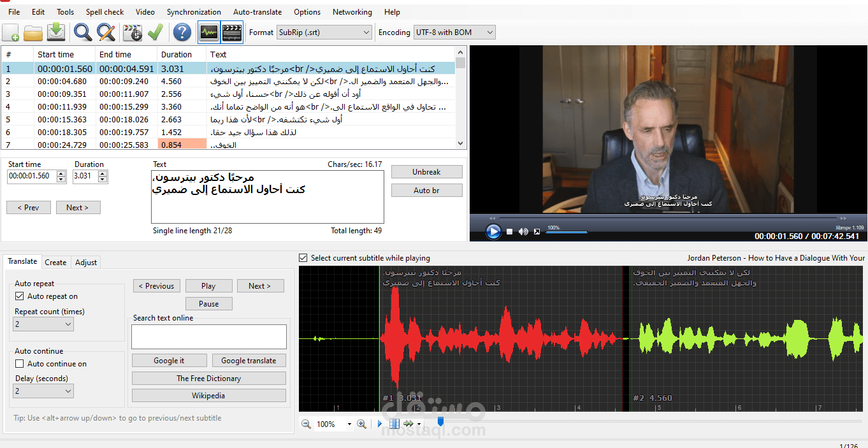Open the playback speed dropdown arrow
Image resolution: width=868 pixels, height=448 pixels.
click(419, 424)
